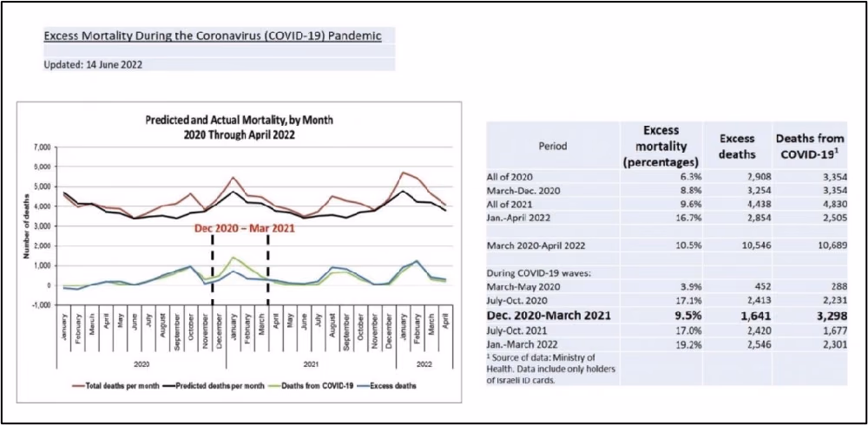
Task: Click the 4,830 COVID-19 deaths cell
Action: [835, 203]
